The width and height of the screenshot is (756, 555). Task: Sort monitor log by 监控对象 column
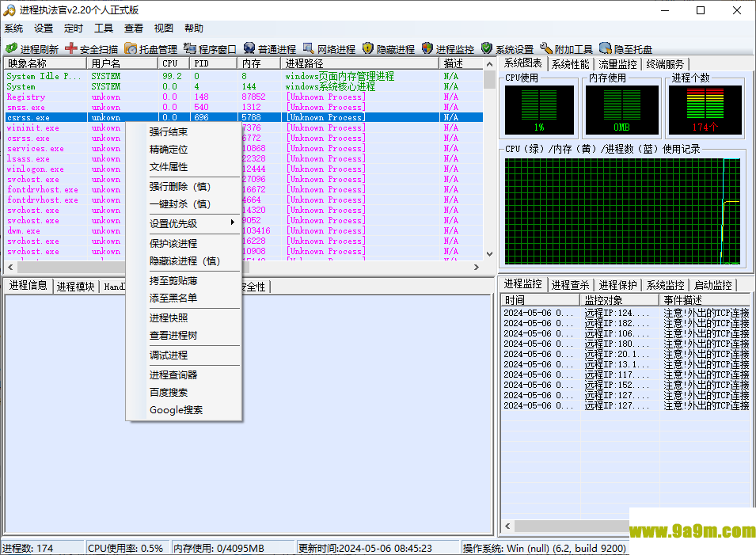(x=620, y=300)
